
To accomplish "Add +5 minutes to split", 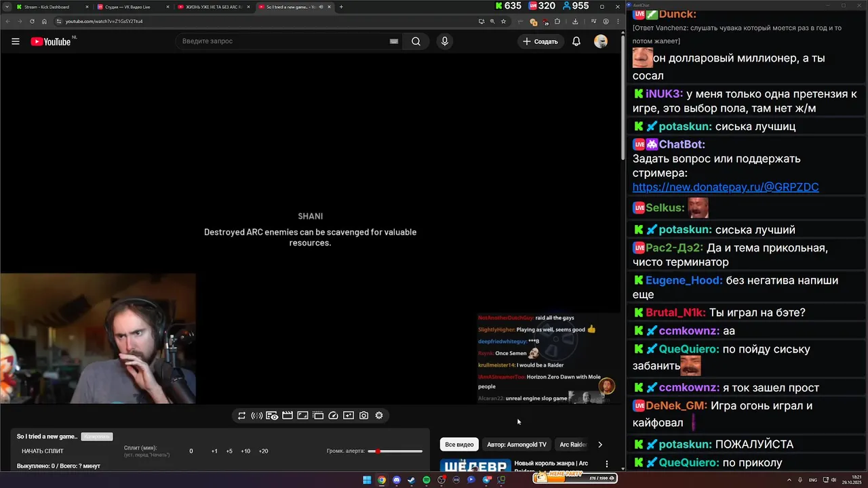I will [229, 451].
